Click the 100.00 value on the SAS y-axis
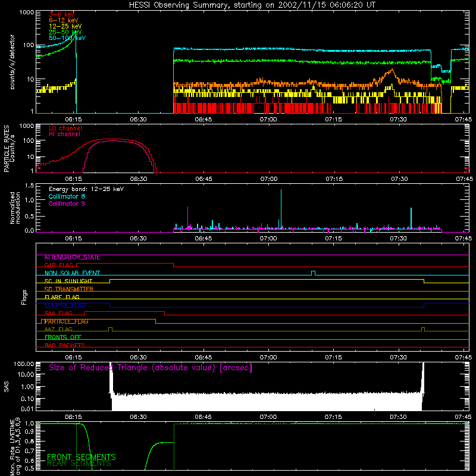 point(24,364)
